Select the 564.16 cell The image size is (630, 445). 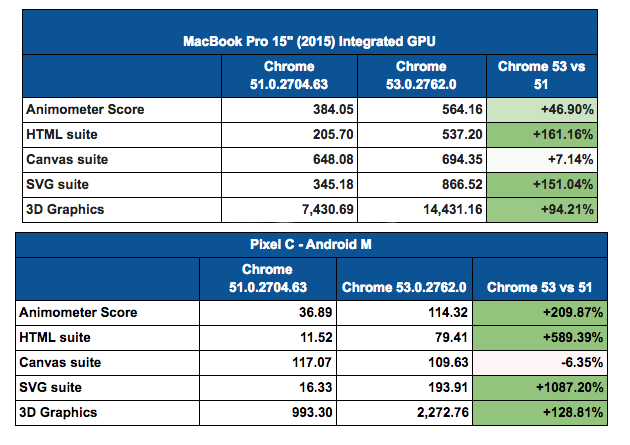pos(421,110)
